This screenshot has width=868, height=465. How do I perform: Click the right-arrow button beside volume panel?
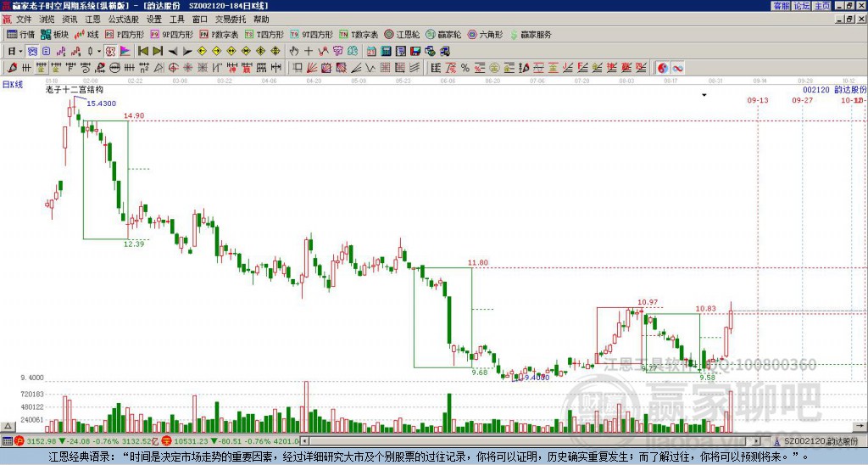(861, 426)
